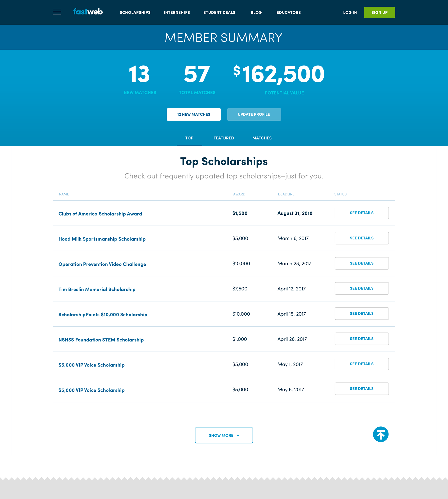The height and width of the screenshot is (499, 448).
Task: Click the Log In link
Action: (x=350, y=13)
